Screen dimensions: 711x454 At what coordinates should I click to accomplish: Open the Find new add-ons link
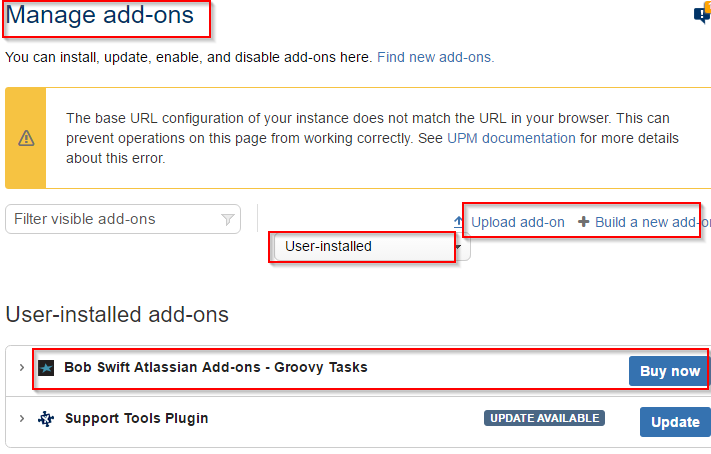pyautogui.click(x=435, y=58)
